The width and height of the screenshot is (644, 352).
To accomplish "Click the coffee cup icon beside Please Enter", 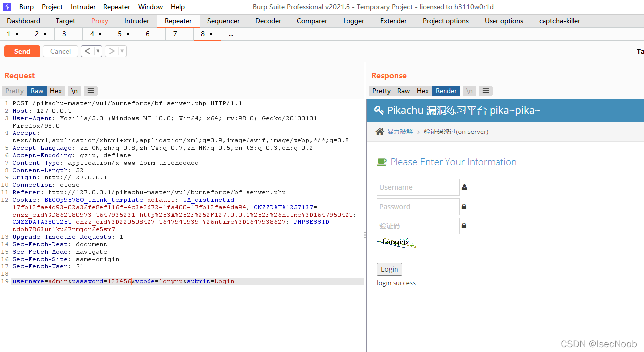I will pos(382,162).
